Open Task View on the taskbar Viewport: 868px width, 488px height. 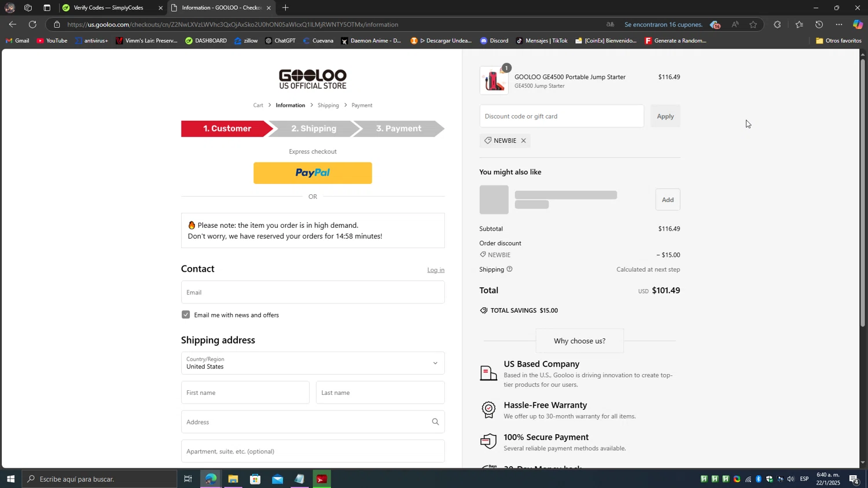(187, 479)
